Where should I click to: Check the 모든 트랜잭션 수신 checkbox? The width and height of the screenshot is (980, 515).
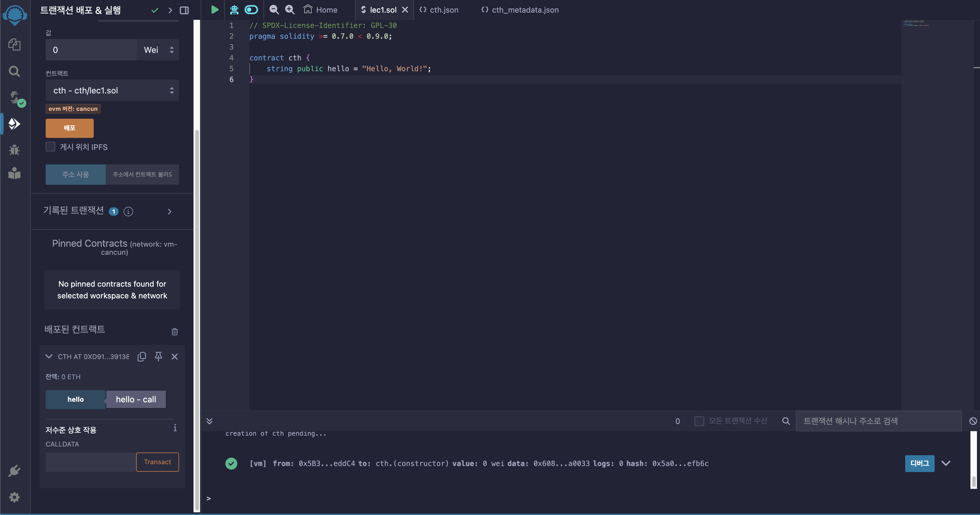click(699, 421)
